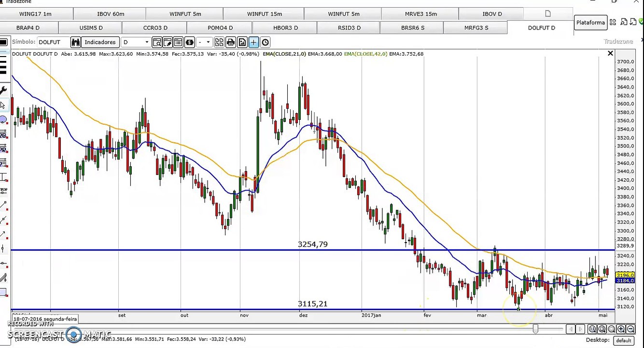
Task: Open the dash style dropdown
Action: point(204,42)
